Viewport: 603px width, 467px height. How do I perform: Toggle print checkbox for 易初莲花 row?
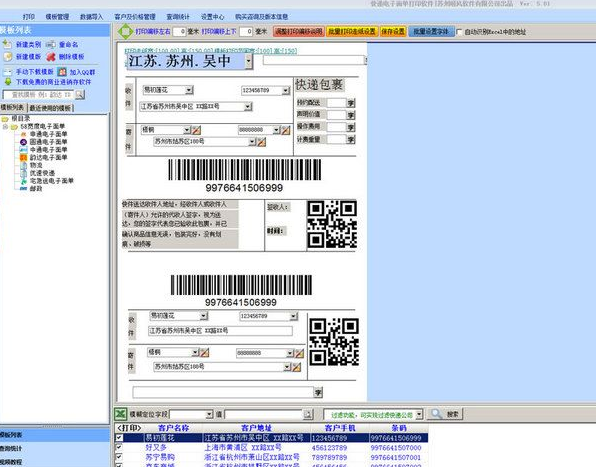click(120, 437)
